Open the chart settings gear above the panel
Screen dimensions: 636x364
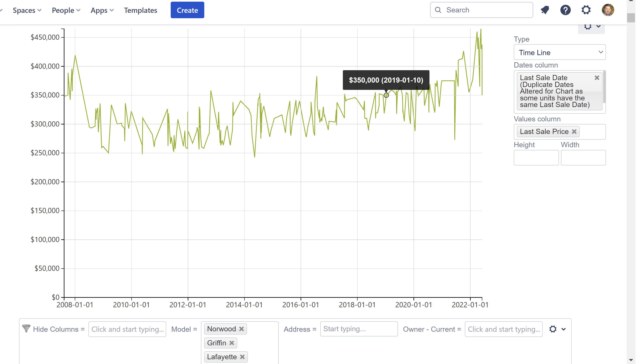pos(588,26)
